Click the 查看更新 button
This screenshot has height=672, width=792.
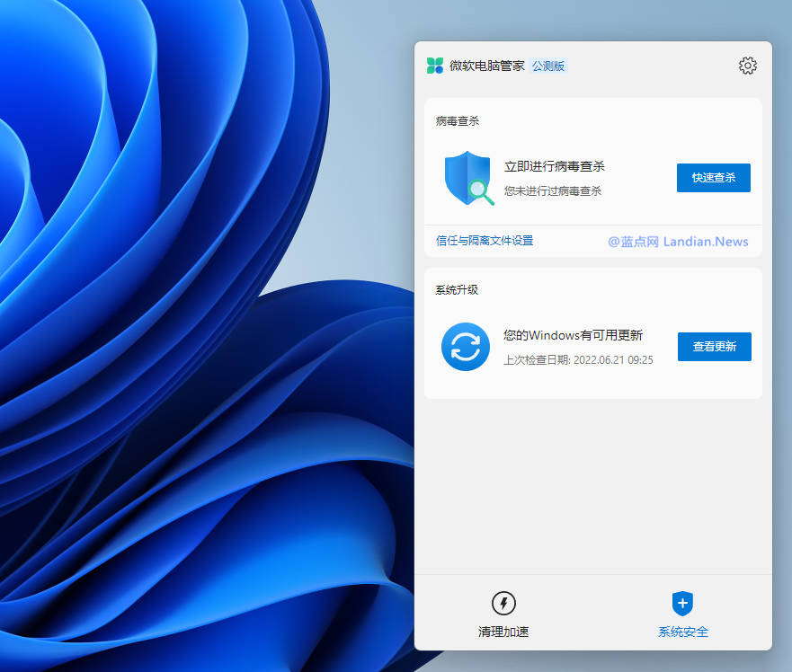(x=714, y=347)
